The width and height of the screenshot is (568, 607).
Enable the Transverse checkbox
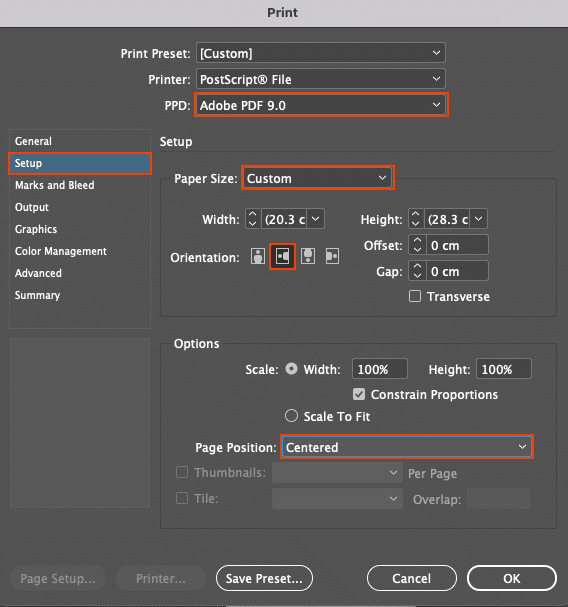pos(415,296)
